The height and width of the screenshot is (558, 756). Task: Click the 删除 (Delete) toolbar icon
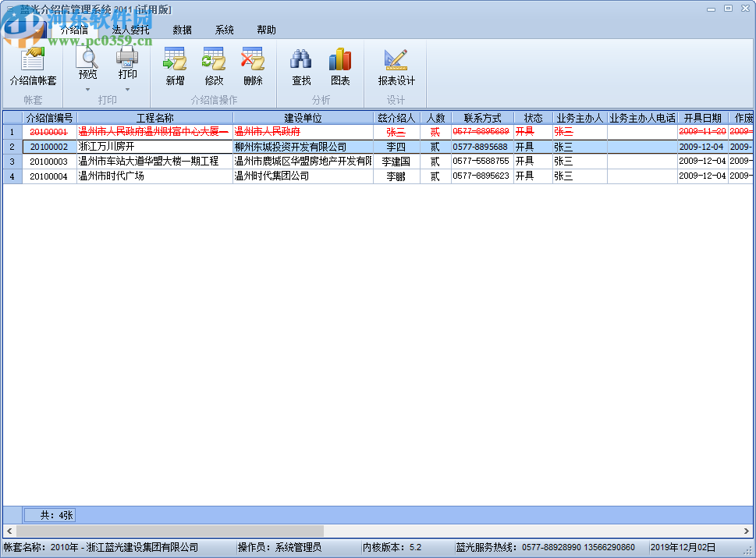pos(252,66)
